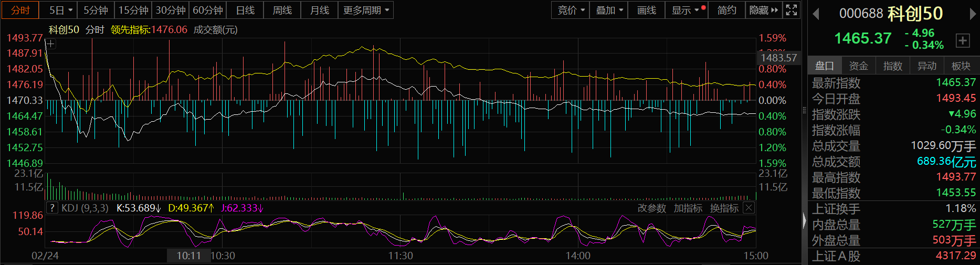
Task: Open the 叠加 overlay dropdown
Action: (609, 10)
